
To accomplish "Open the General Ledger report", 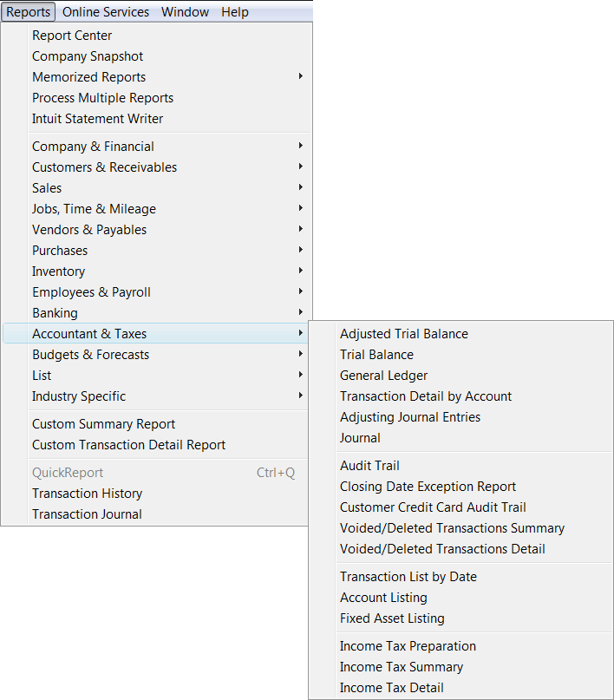I will [x=383, y=376].
